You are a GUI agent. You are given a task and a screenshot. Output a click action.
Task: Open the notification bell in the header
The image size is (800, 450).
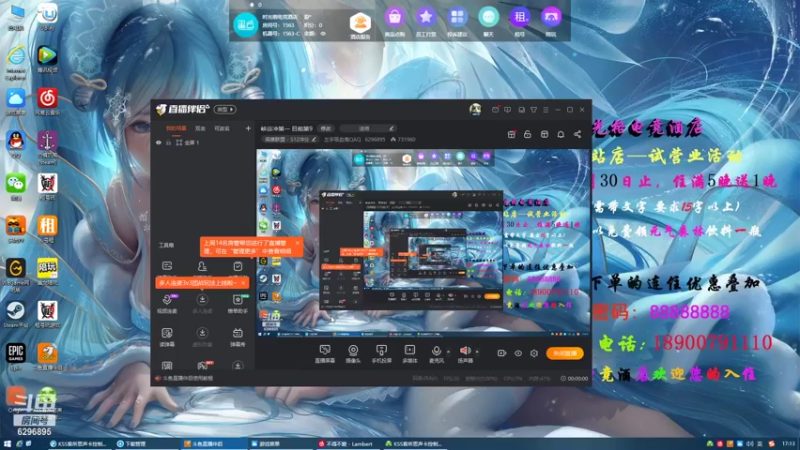(x=561, y=134)
